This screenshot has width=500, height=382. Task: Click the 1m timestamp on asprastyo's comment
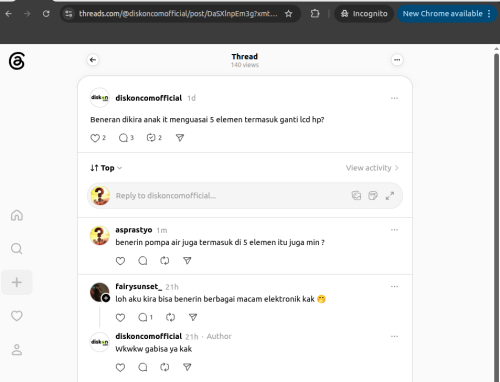click(x=162, y=230)
